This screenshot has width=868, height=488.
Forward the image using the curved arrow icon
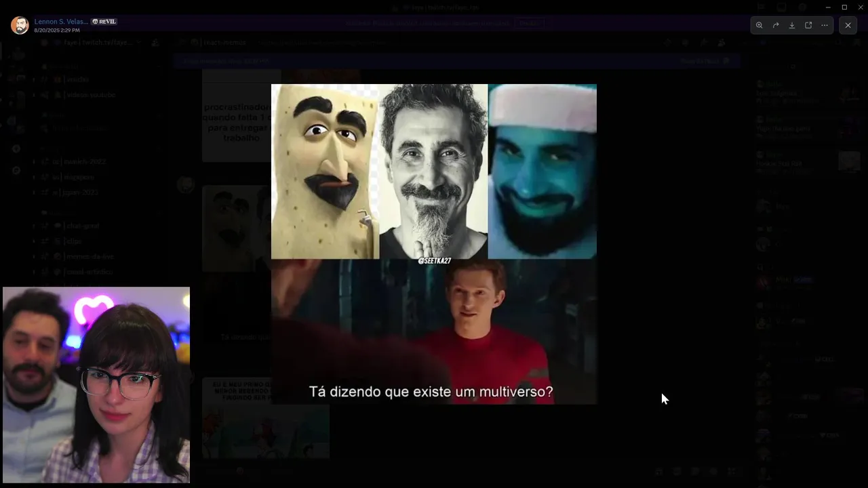(x=776, y=26)
